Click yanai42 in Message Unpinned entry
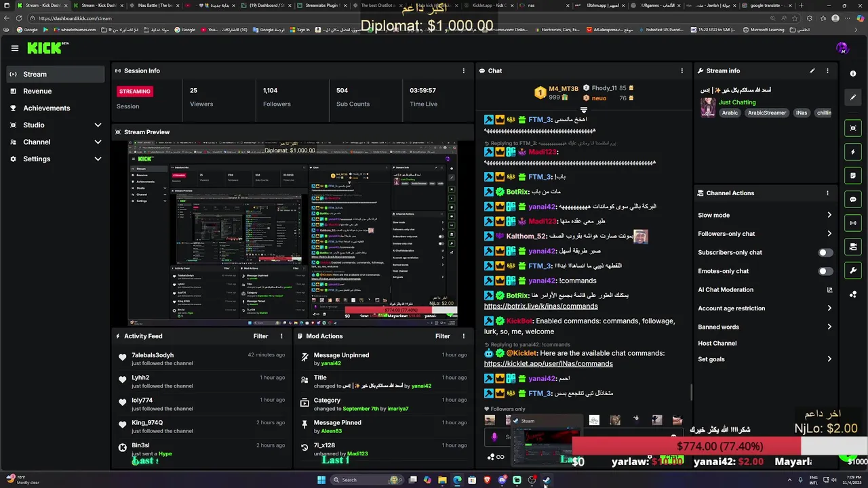 point(331,363)
